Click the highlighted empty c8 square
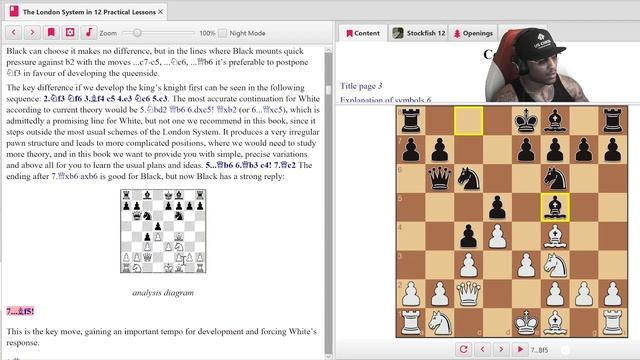Image resolution: width=640 pixels, height=360 pixels. click(x=469, y=121)
